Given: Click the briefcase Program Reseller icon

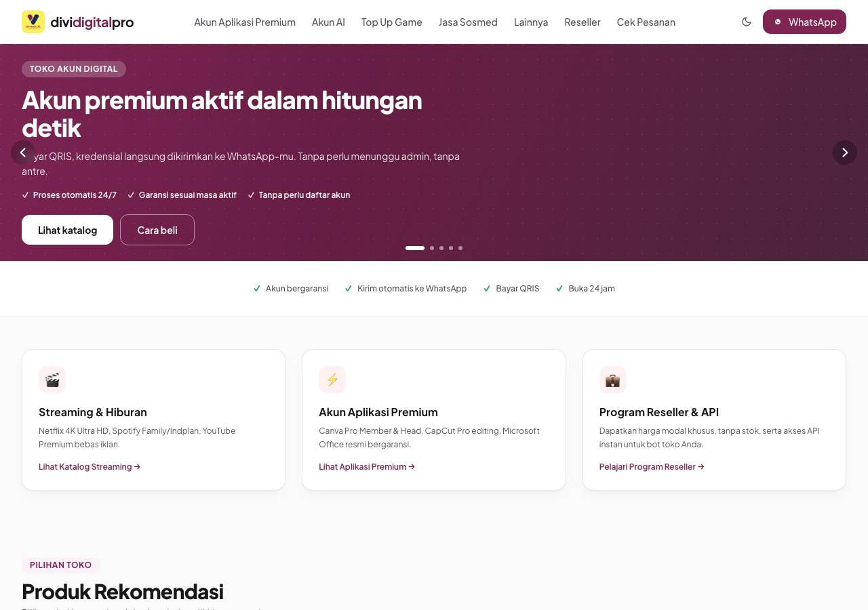Looking at the screenshot, I should tap(613, 380).
